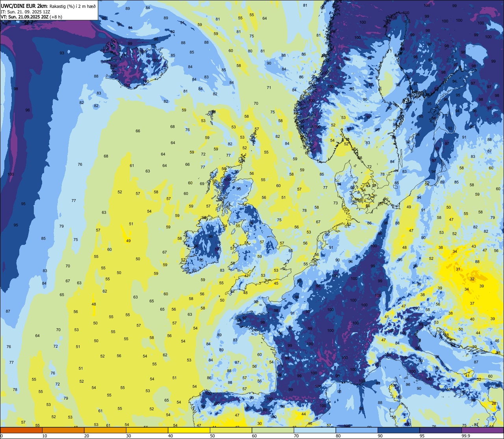This screenshot has height=439, width=504.
Task: Click the valid time VT: Sun. 21.09.2025 20Z
Action: tap(25, 17)
